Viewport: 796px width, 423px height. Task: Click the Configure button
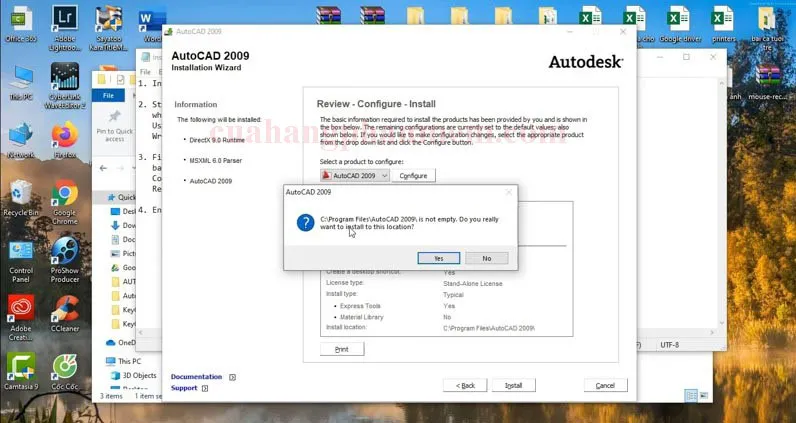413,176
